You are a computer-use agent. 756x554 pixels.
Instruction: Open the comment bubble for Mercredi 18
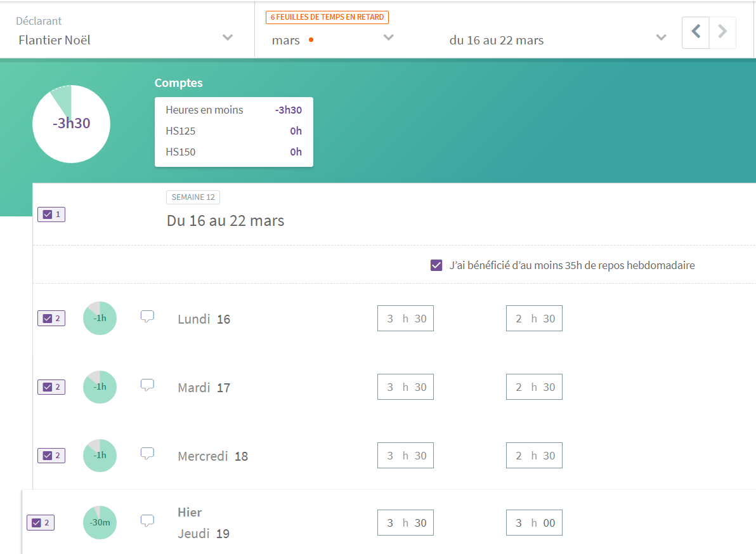[x=147, y=453]
